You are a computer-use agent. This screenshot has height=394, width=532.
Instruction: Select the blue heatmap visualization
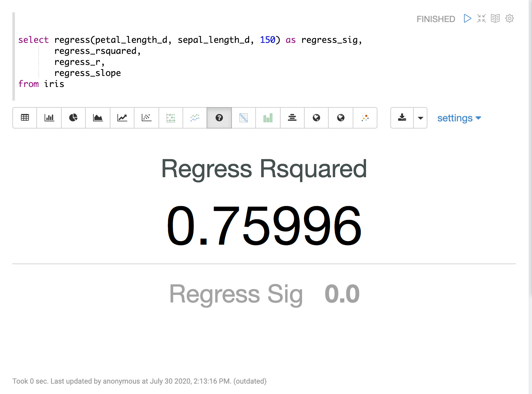[x=243, y=118]
